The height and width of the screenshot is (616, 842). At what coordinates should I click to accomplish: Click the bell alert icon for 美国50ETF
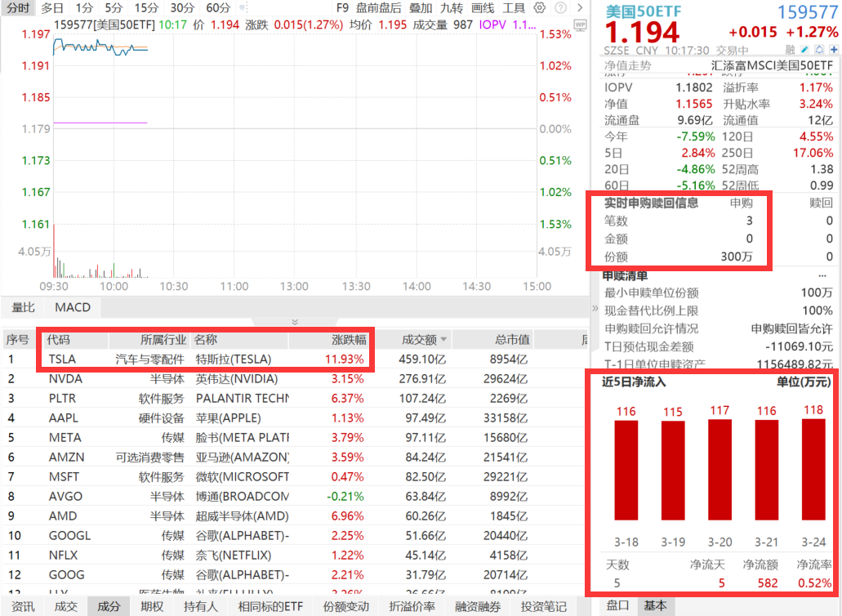tap(819, 49)
